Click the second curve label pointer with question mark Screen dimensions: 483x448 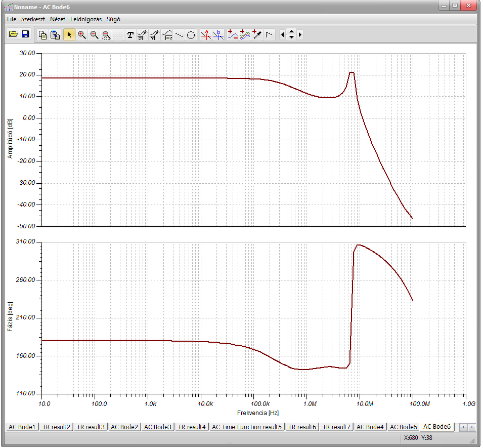(x=154, y=35)
